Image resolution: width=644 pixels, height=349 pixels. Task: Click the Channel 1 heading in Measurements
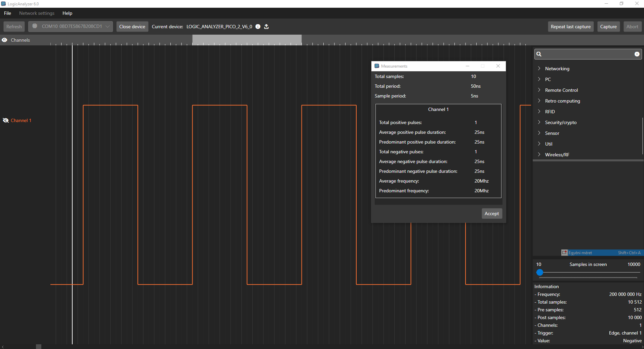tap(438, 109)
